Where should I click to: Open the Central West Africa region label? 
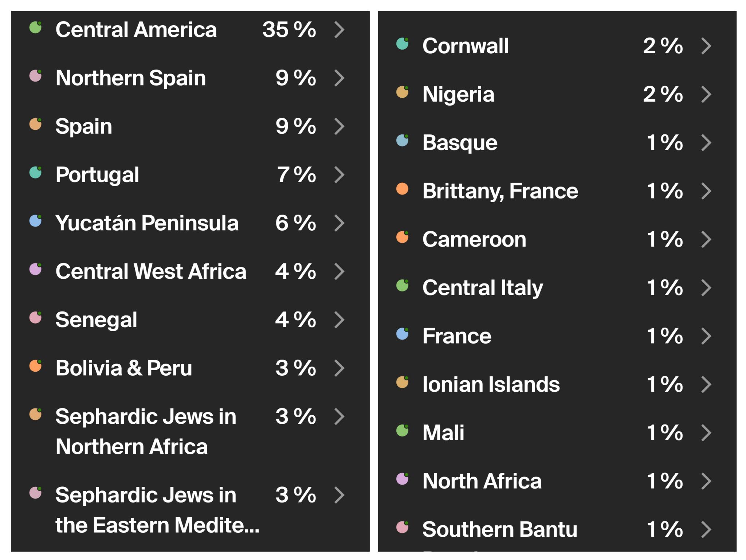pyautogui.click(x=151, y=271)
